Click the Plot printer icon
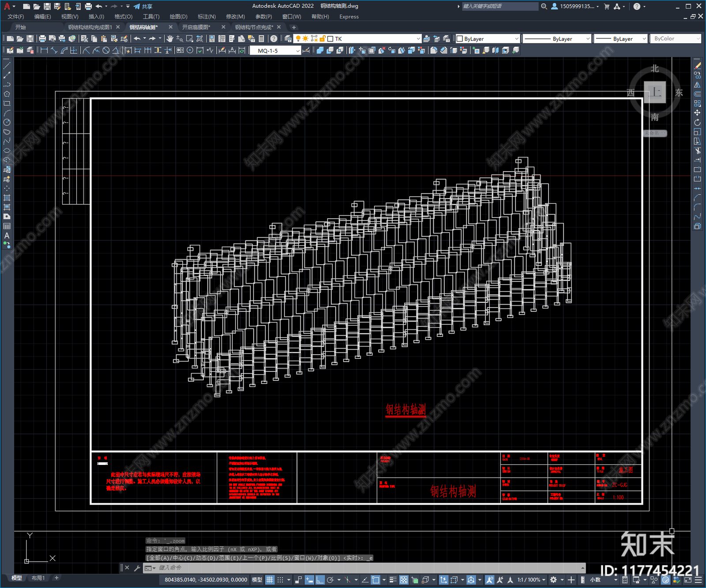706x588 pixels. [42, 39]
